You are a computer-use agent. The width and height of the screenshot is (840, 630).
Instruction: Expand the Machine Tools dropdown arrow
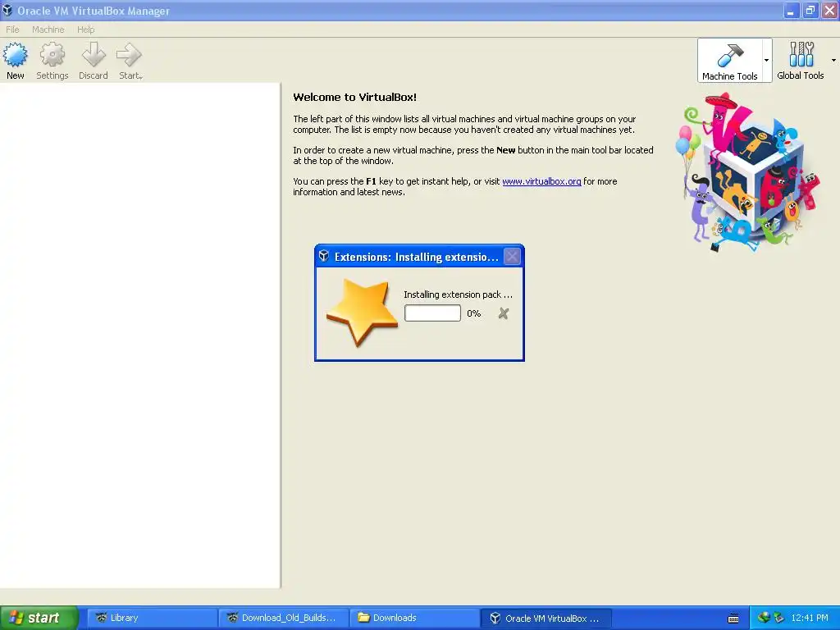[x=767, y=61]
